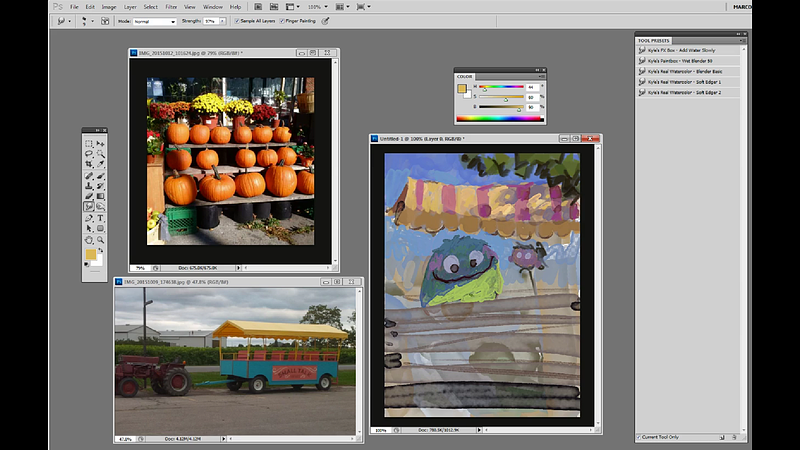This screenshot has width=800, height=450.
Task: Pick the Crop tool
Action: tap(89, 165)
